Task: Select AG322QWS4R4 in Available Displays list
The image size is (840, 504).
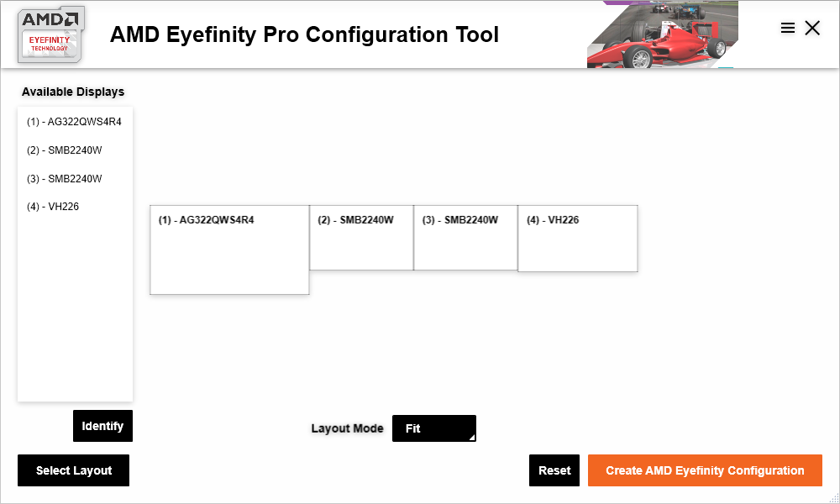Action: tap(75, 122)
